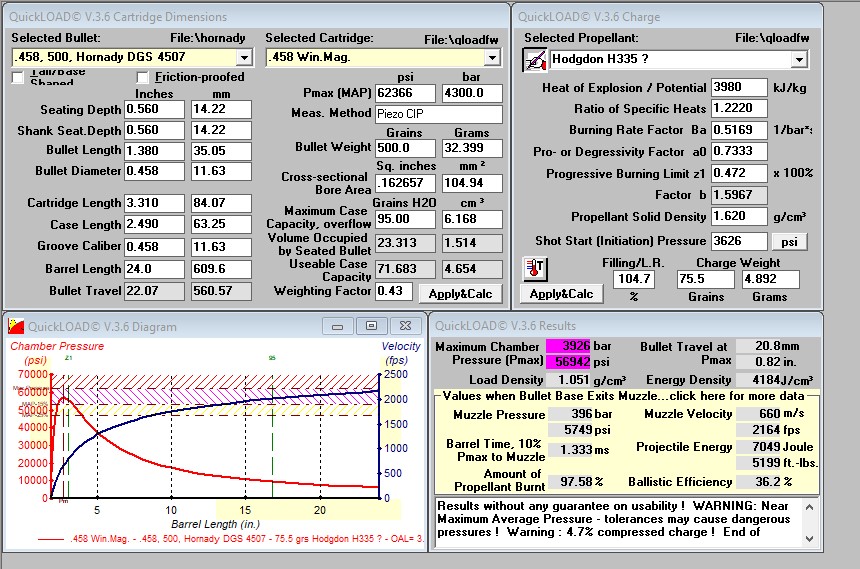Viewport: 860px width, 569px height.
Task: Open the Selected Cartridge dropdown
Action: 492,57
